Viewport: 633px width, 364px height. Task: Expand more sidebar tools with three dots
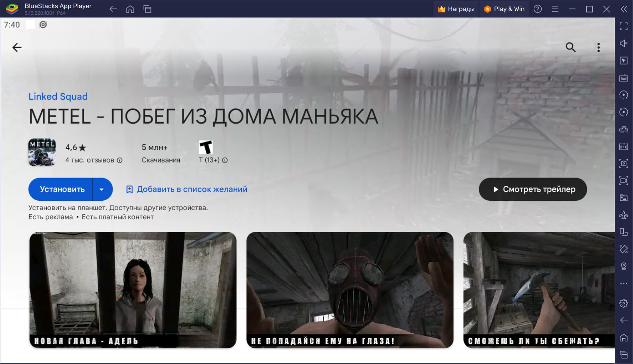[624, 283]
